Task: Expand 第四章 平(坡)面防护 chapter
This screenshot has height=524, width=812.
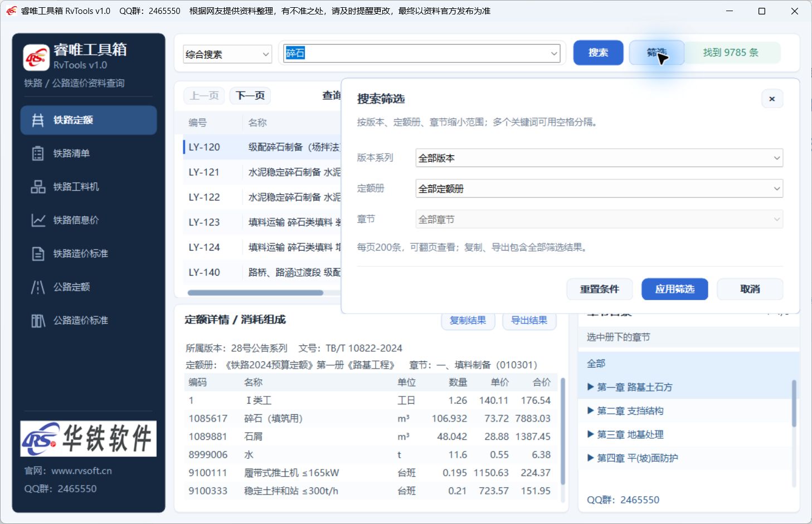Action: pos(591,458)
